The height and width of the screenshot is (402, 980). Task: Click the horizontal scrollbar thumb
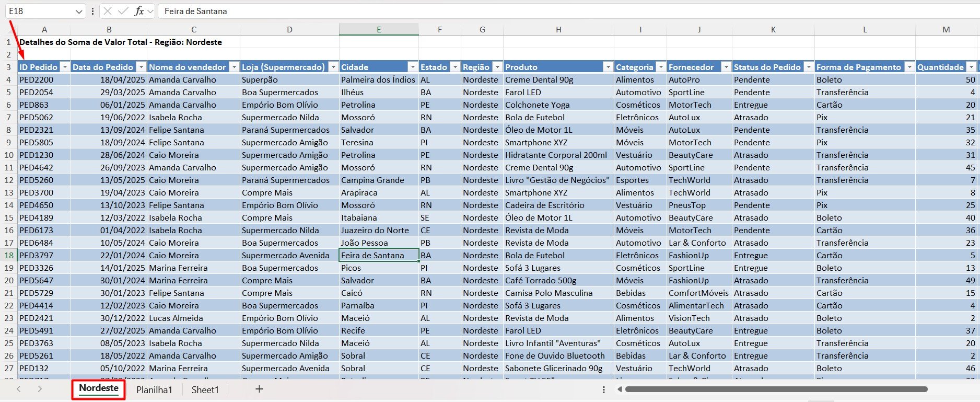pyautogui.click(x=776, y=389)
